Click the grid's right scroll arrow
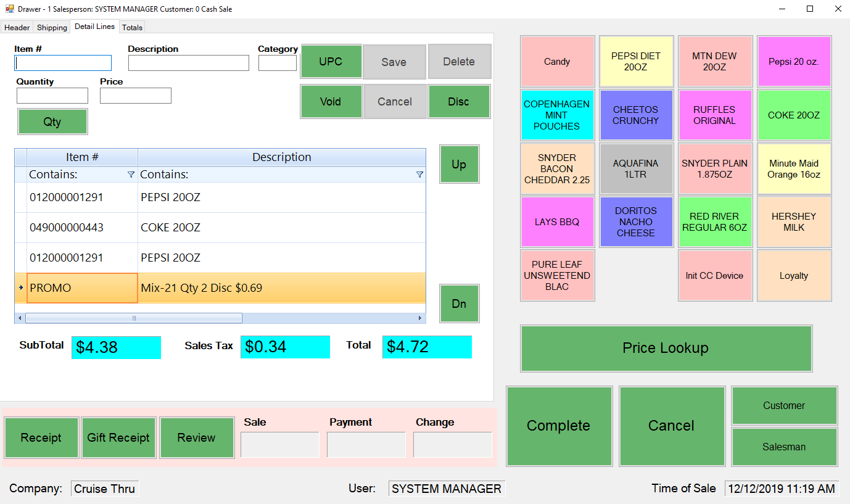 [x=420, y=318]
